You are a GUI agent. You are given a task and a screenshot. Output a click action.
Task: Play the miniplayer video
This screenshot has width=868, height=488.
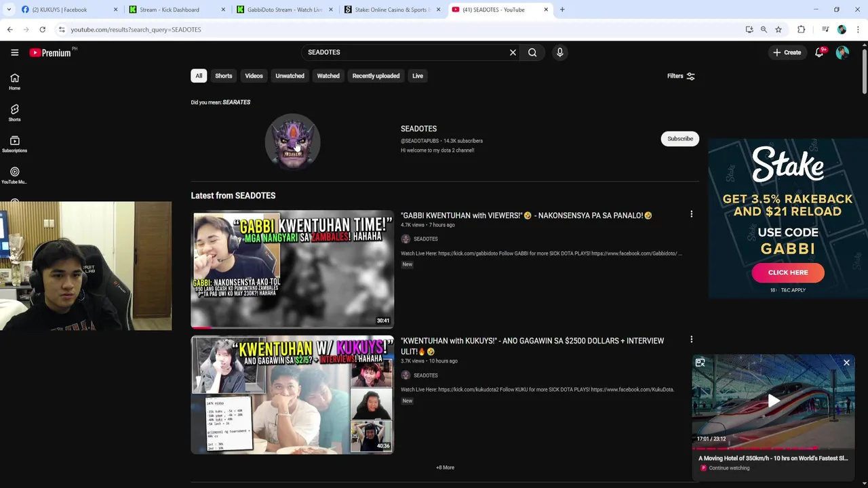point(773,401)
